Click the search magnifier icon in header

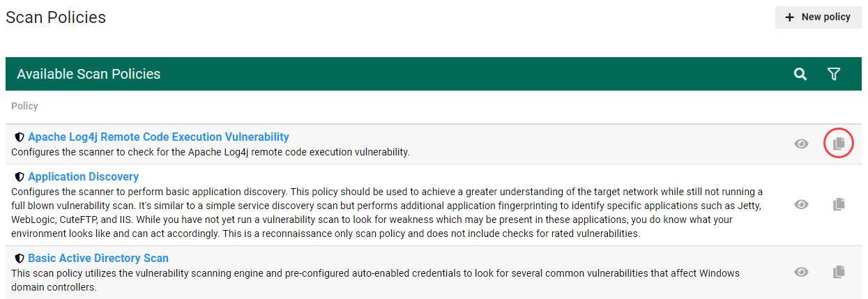click(x=800, y=74)
